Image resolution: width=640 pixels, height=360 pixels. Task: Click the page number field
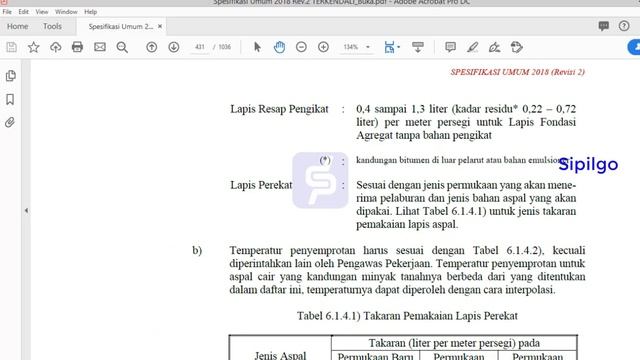(x=200, y=47)
